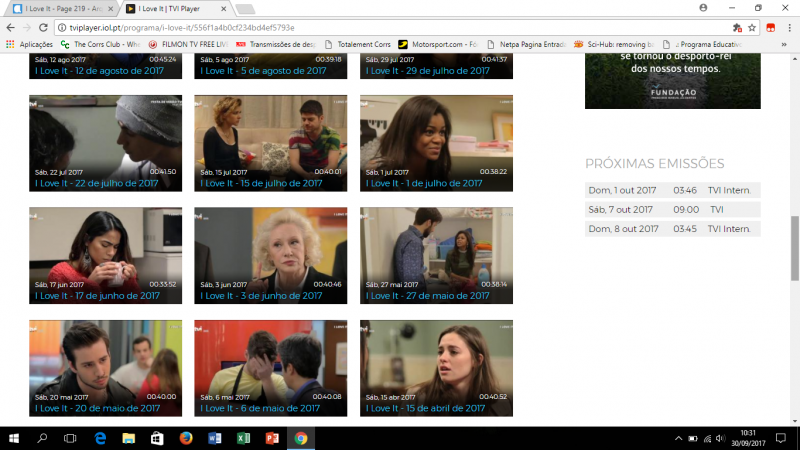View site information icon in address bar
Viewport: 800px width, 450px height.
[62, 28]
